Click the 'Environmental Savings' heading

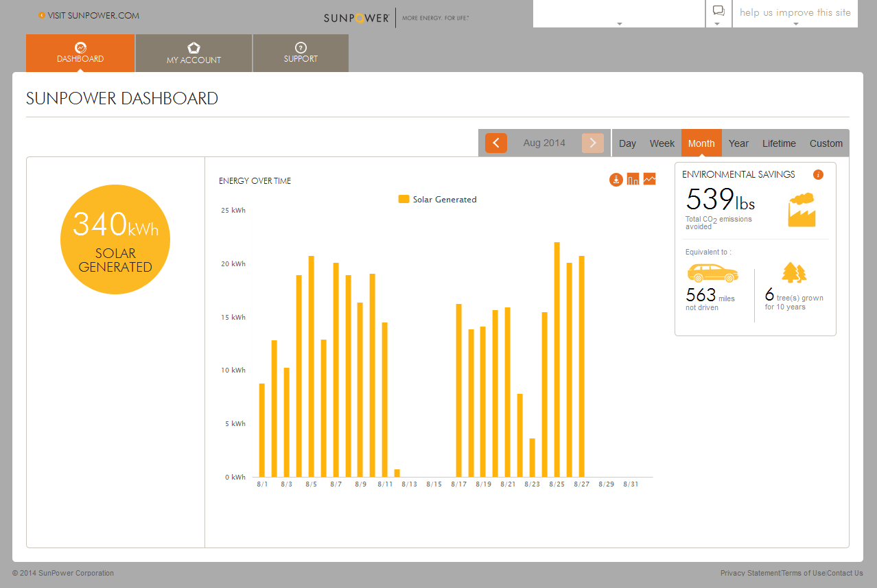point(738,174)
